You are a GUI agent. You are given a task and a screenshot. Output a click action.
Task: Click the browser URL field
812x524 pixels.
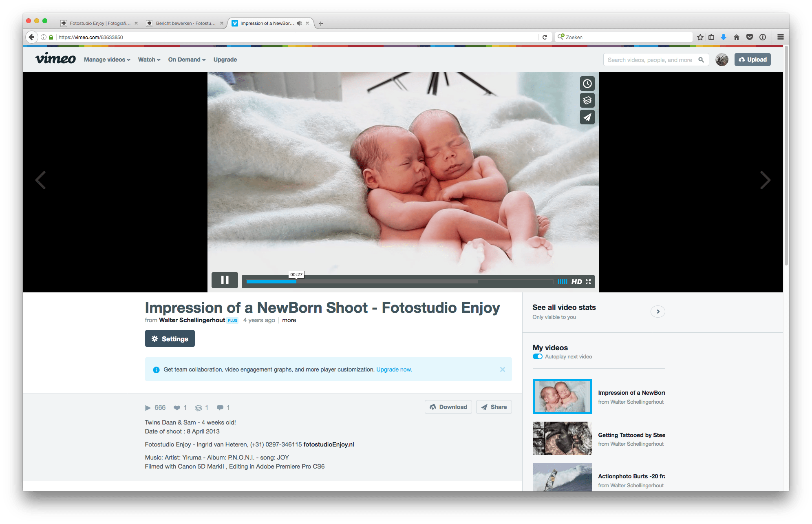coord(296,37)
